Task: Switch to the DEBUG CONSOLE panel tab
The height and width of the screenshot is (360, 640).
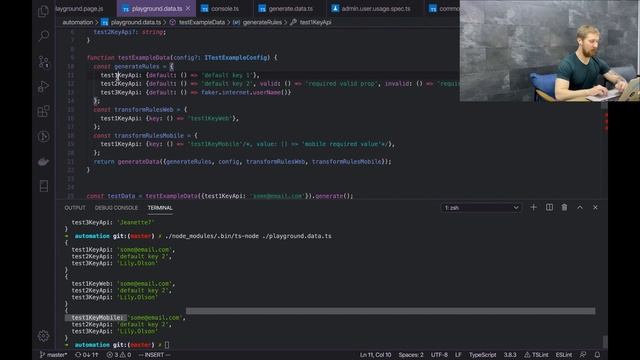Action: (x=116, y=208)
